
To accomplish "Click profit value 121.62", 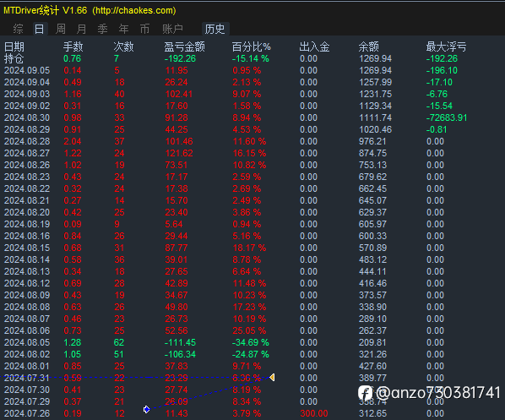I will click(x=179, y=153).
